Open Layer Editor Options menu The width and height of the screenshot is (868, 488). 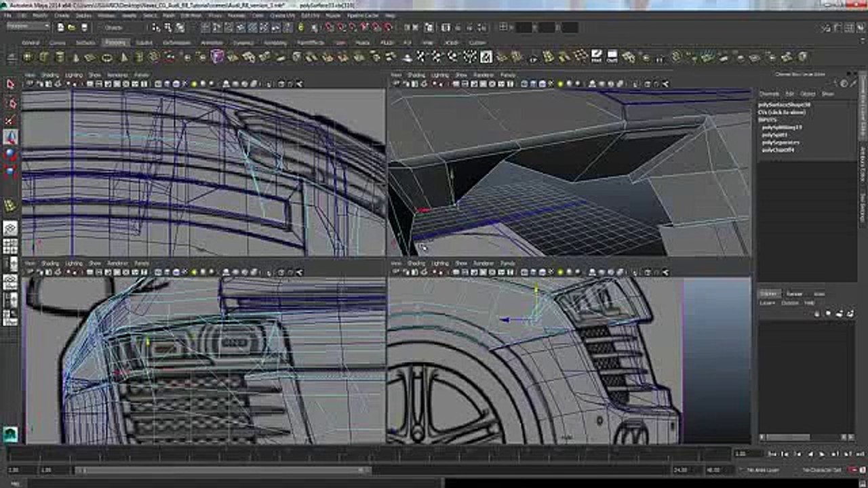pyautogui.click(x=790, y=303)
